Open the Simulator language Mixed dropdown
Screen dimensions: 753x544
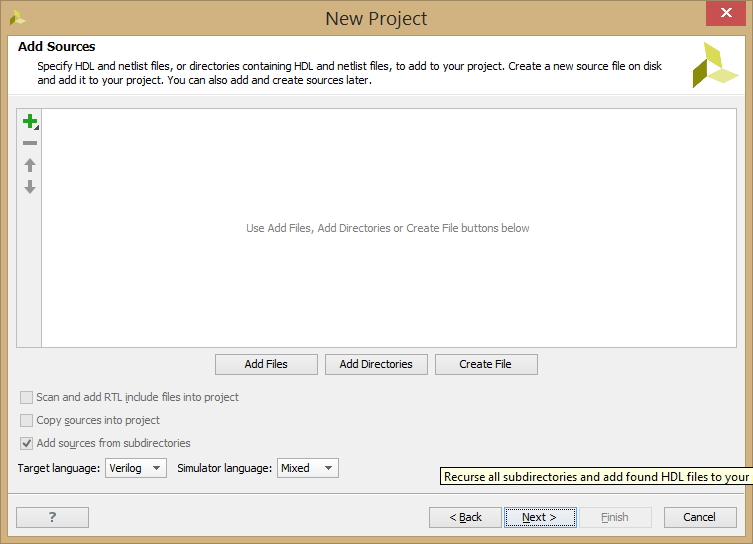point(308,468)
